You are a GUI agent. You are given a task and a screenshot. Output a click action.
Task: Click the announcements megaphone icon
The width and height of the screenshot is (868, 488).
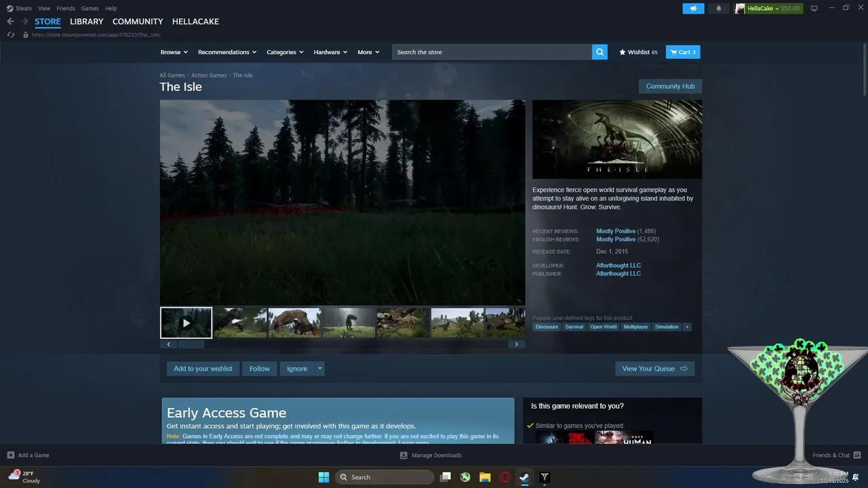coord(693,9)
